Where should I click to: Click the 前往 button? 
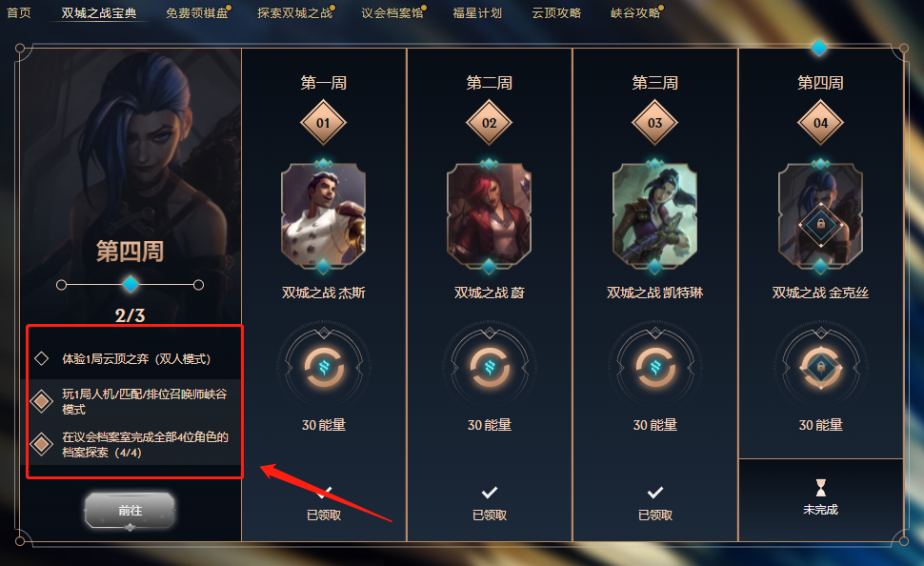(x=131, y=510)
